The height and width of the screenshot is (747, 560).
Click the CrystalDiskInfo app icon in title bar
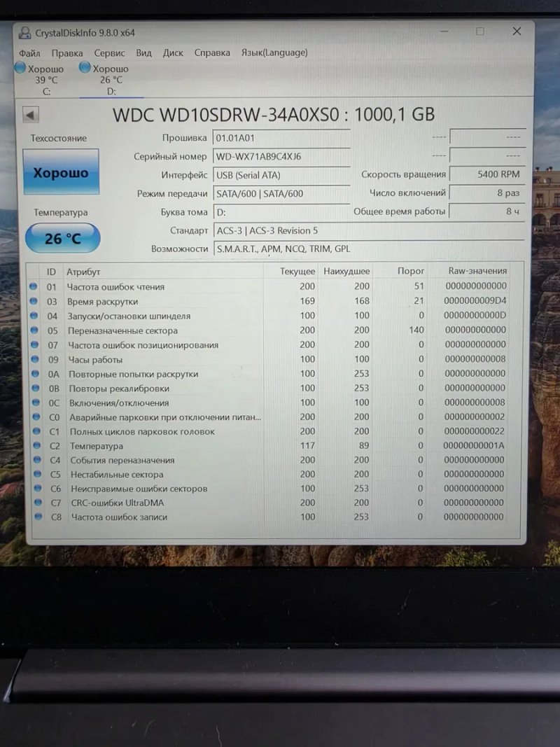[x=24, y=33]
